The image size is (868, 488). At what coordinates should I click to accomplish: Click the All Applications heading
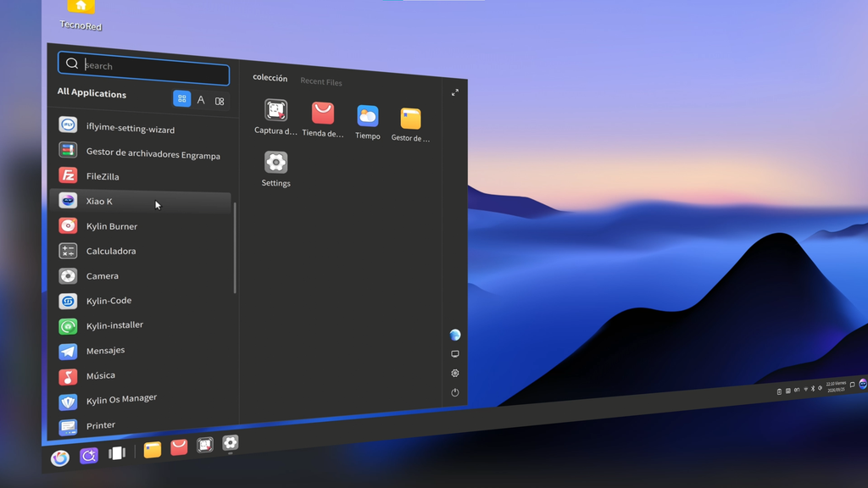pyautogui.click(x=92, y=93)
